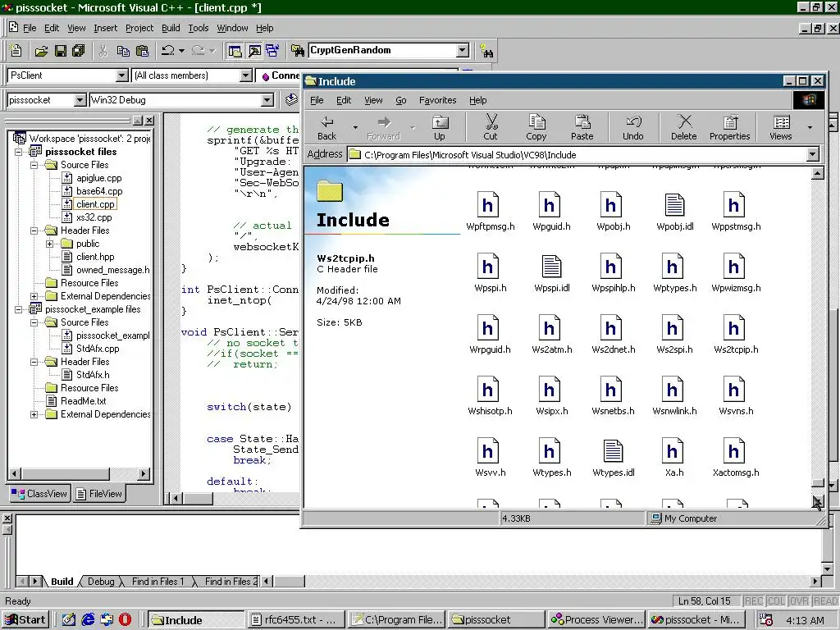
Task: Expand External Dependencies under pisssocket files
Action: click(x=34, y=296)
